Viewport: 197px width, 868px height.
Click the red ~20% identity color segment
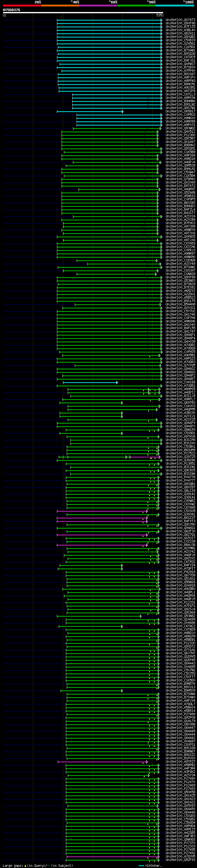click(x=22, y=6)
